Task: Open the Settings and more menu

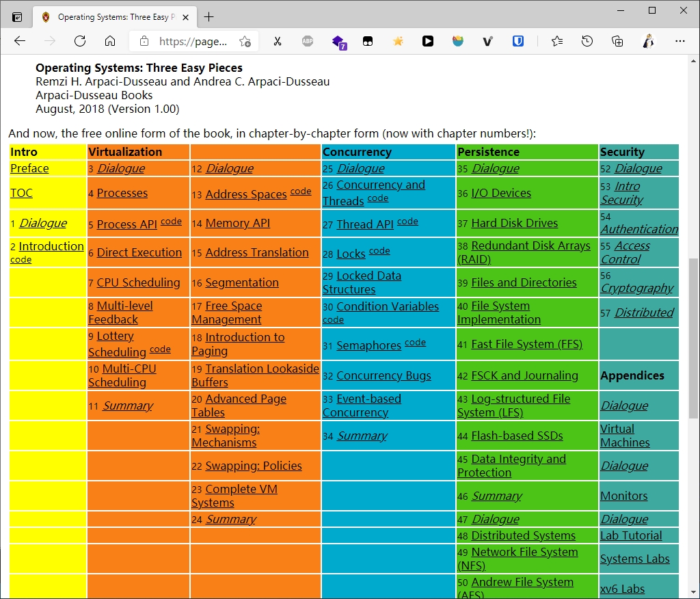Action: click(680, 41)
